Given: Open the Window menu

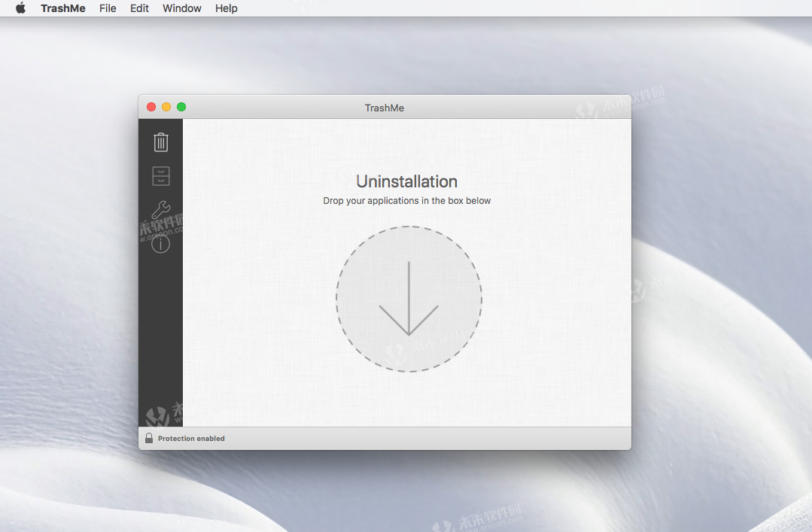Looking at the screenshot, I should coord(182,8).
